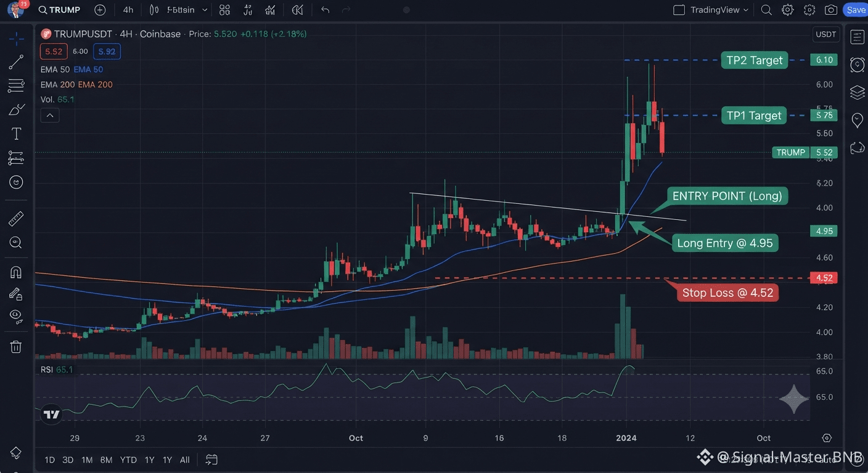Select the ruler measure tool
The image size is (868, 473).
[x=16, y=219]
